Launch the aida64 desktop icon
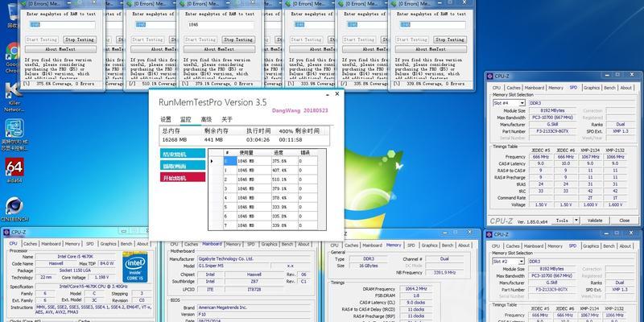644x322 pixels. pos(14,171)
